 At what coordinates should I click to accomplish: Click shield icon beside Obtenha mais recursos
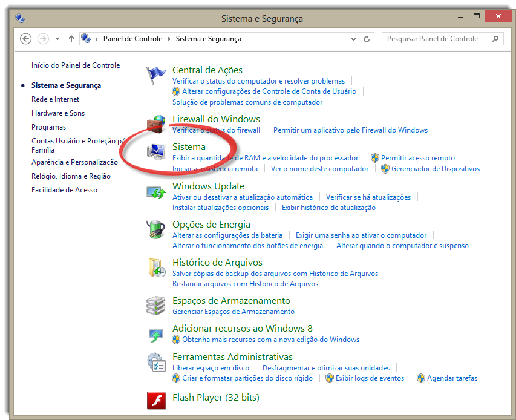pyautogui.click(x=176, y=340)
